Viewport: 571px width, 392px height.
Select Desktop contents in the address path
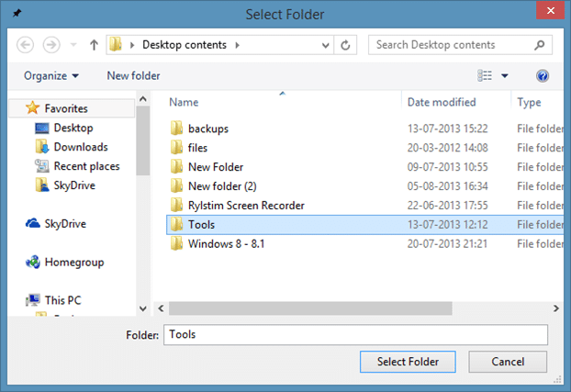(x=185, y=45)
